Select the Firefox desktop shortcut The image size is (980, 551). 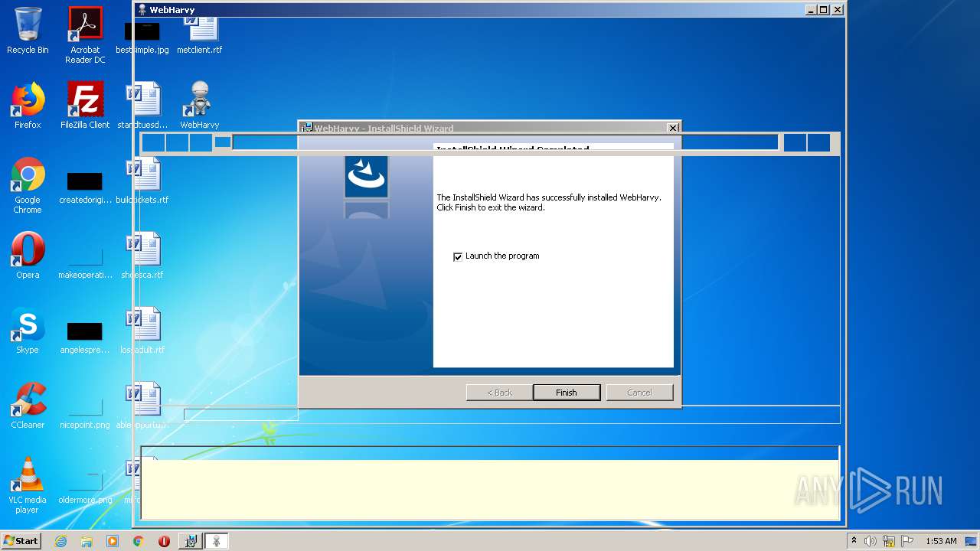coord(28,106)
